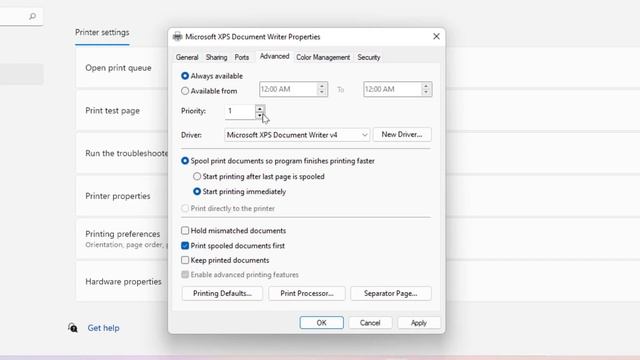This screenshot has width=640, height=360.
Task: Select Start printing after last page is spooled
Action: [197, 176]
